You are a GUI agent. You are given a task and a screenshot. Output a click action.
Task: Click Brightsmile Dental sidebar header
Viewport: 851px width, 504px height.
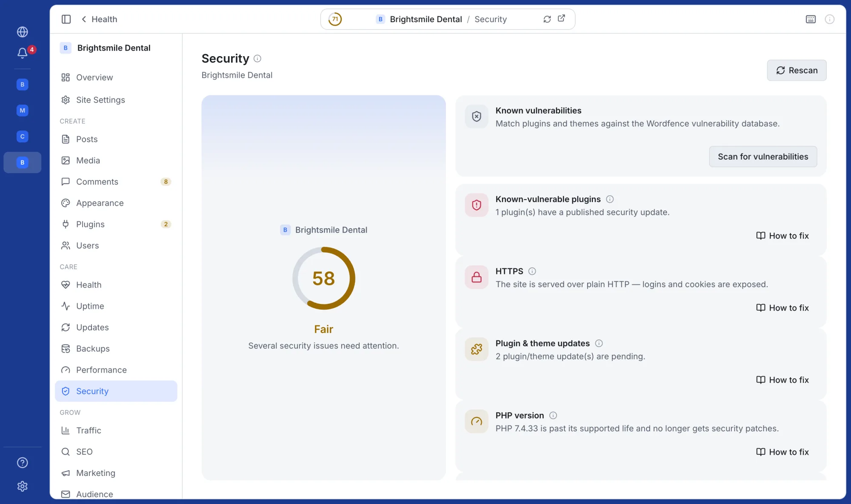tap(106, 48)
